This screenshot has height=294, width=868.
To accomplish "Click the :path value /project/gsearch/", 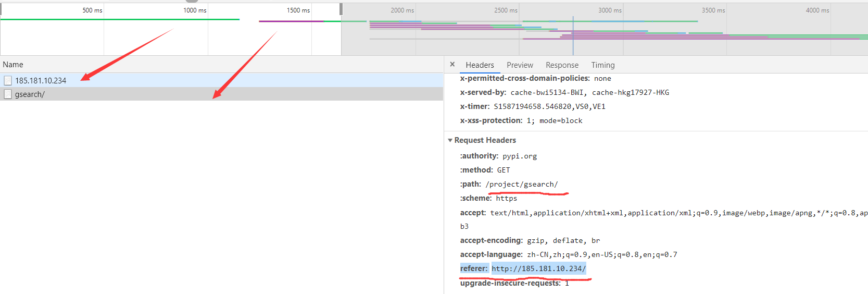I will pos(521,184).
